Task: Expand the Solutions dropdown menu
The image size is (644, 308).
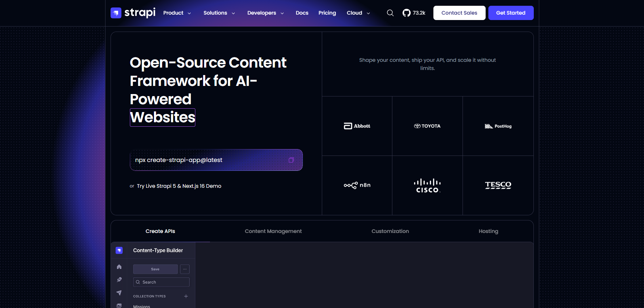Action: (x=219, y=13)
